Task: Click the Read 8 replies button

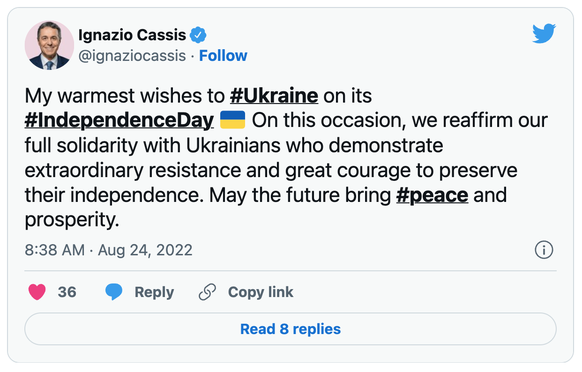Action: coord(290,329)
